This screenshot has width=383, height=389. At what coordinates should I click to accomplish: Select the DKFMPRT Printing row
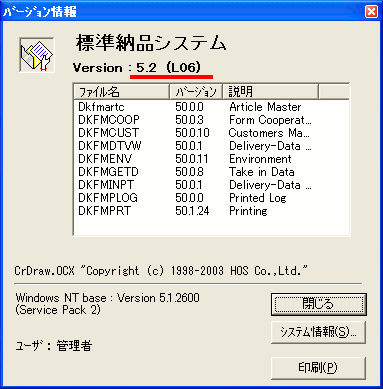pyautogui.click(x=211, y=211)
